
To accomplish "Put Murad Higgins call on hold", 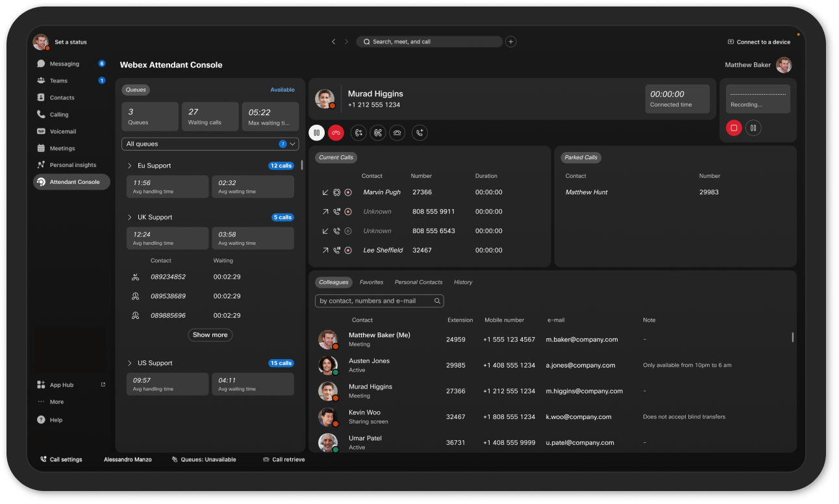I will click(x=316, y=132).
